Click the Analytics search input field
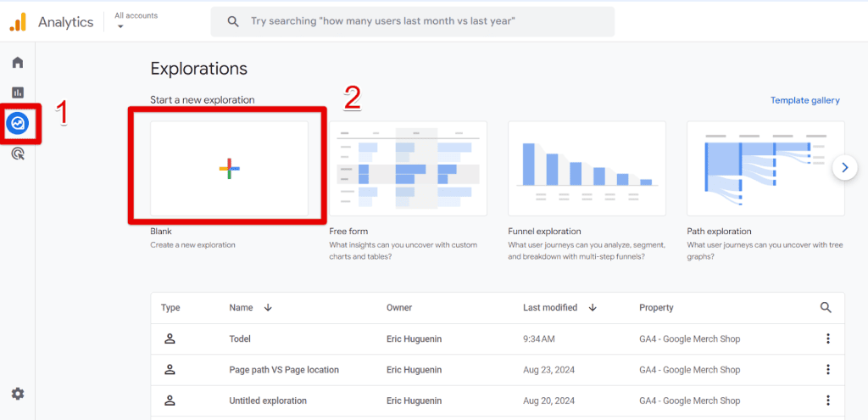This screenshot has height=420, width=868. [424, 21]
